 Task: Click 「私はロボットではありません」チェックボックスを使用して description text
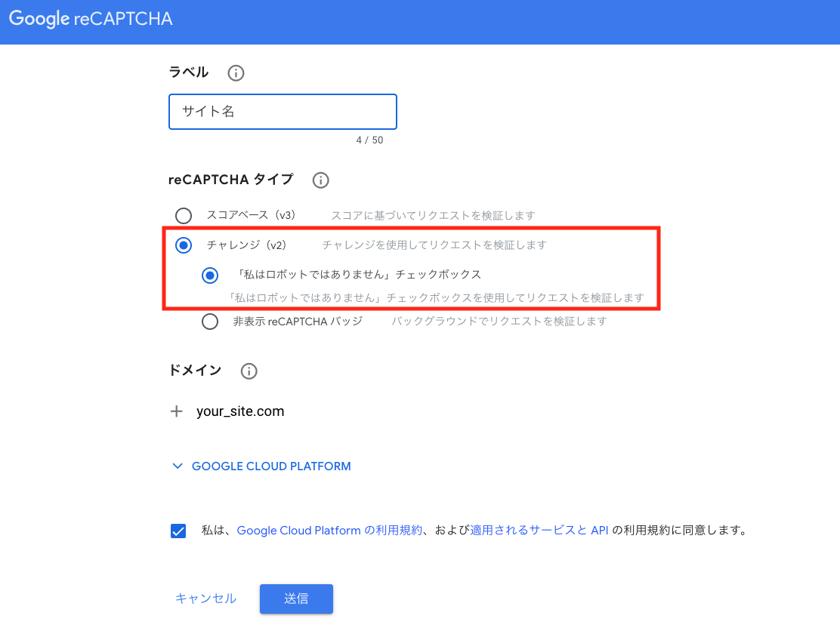point(436,297)
